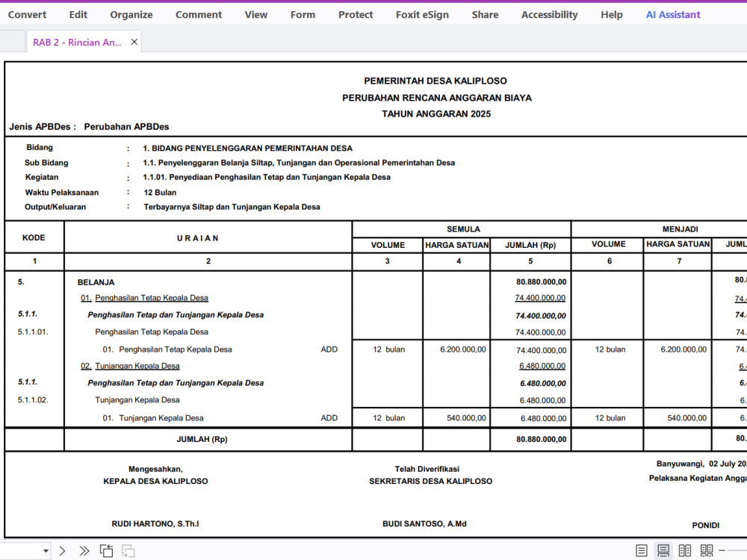Click the 6.200.000,00 harga satuan under SEMULA
Screen dimensions: 747x560
point(463,349)
